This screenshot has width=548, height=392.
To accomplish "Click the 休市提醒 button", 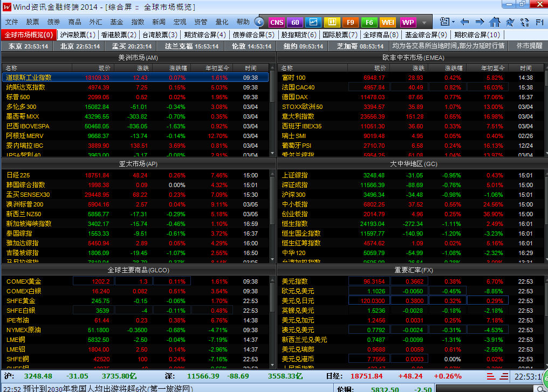I will pyautogui.click(x=530, y=46).
